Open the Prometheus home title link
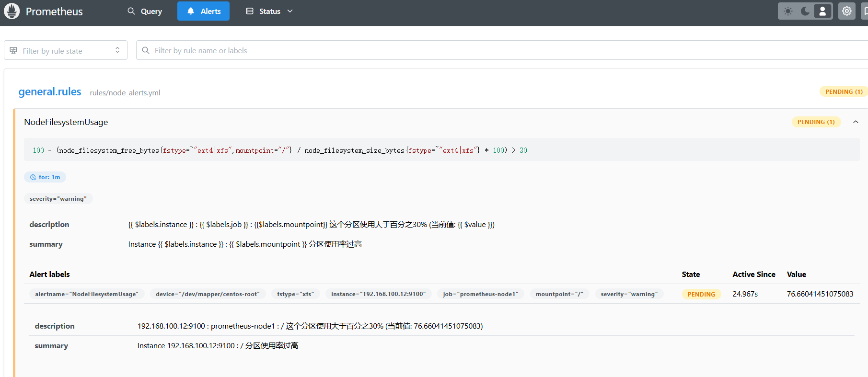The width and height of the screenshot is (868, 377). coord(54,11)
